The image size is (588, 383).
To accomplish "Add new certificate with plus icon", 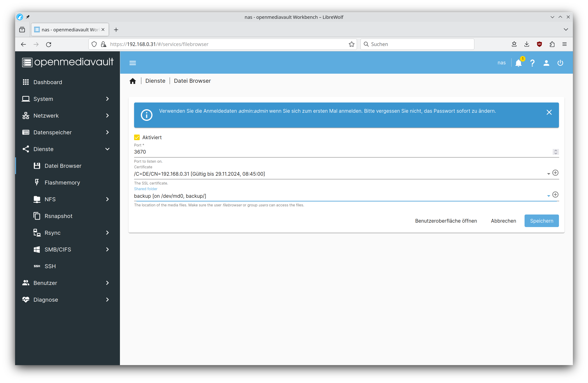I will 555,173.
